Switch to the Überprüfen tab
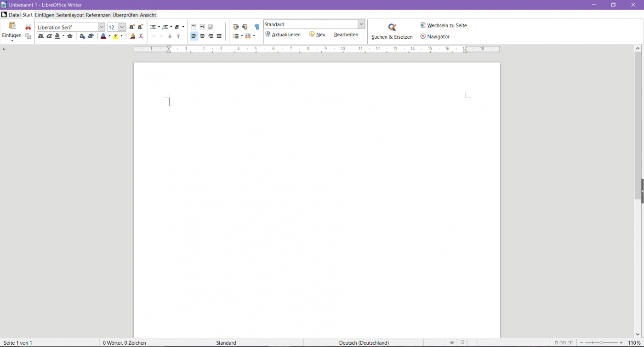The height and width of the screenshot is (347, 644). (125, 15)
